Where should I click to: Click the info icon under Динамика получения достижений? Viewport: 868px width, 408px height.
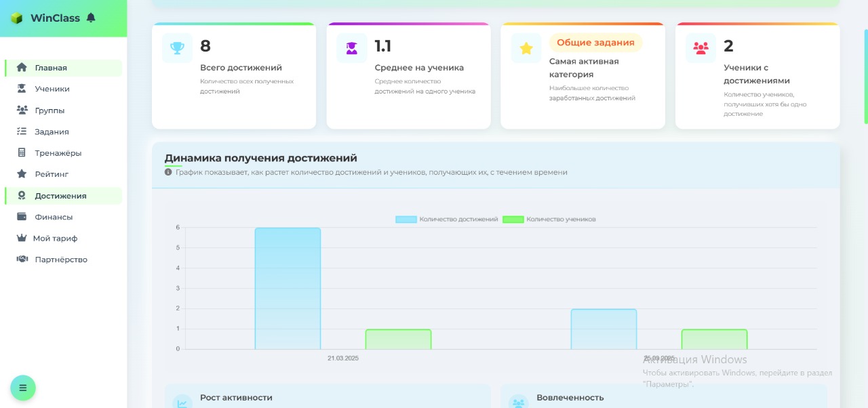(x=169, y=171)
